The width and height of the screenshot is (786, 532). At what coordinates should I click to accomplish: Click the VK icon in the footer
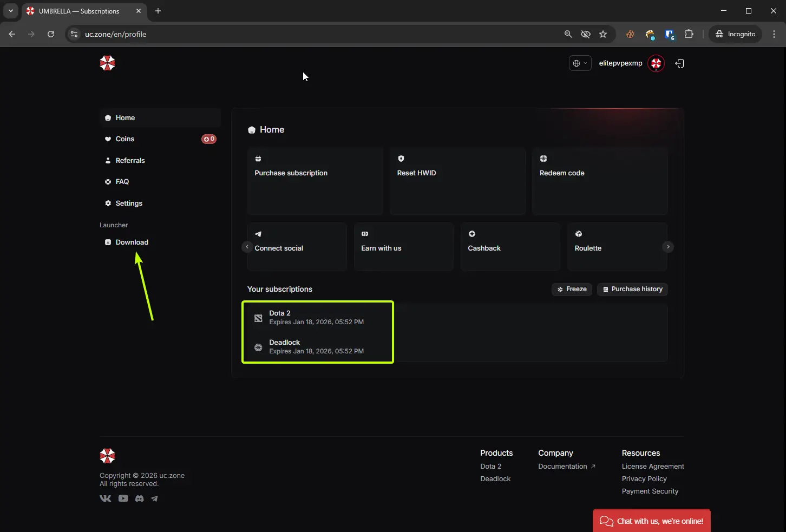coord(106,498)
